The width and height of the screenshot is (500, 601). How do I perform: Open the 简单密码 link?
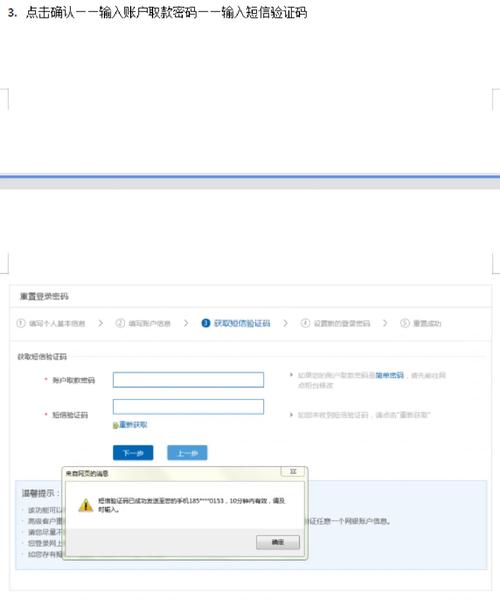point(389,375)
